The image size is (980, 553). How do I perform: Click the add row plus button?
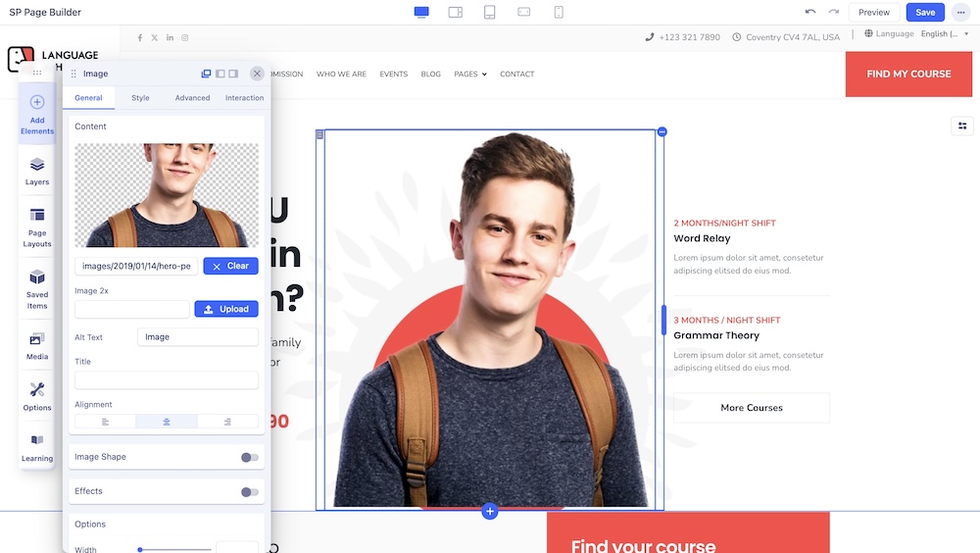click(490, 512)
